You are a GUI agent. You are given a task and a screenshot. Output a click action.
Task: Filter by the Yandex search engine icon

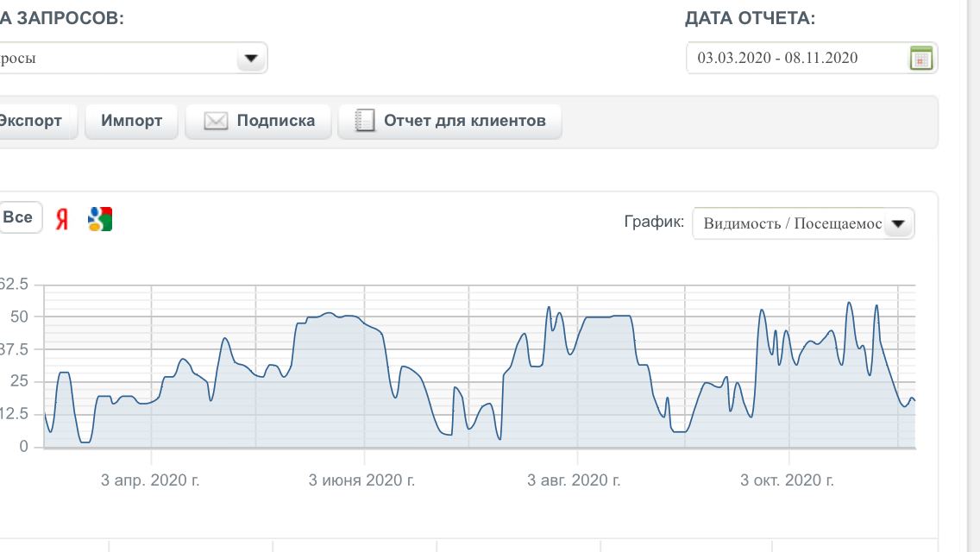61,219
